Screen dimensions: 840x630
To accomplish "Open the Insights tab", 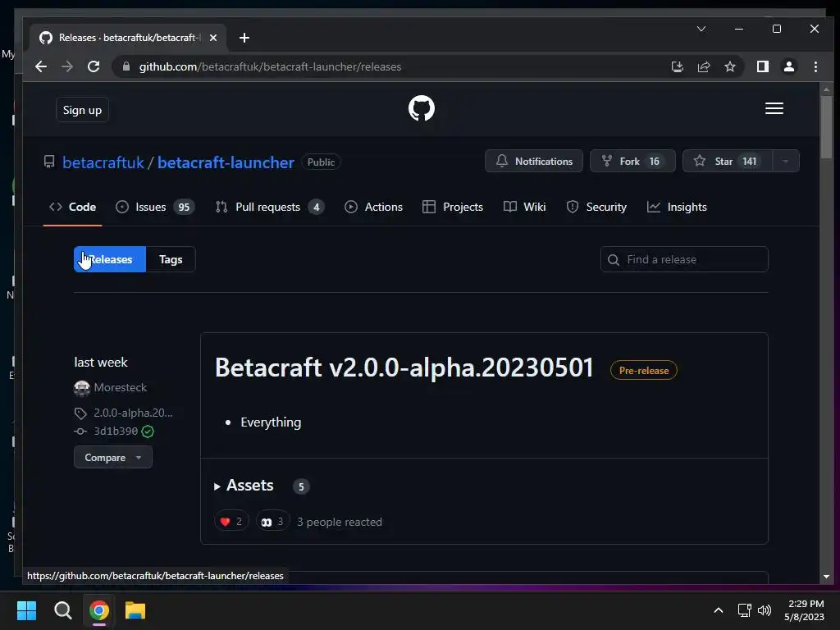I will (x=677, y=207).
